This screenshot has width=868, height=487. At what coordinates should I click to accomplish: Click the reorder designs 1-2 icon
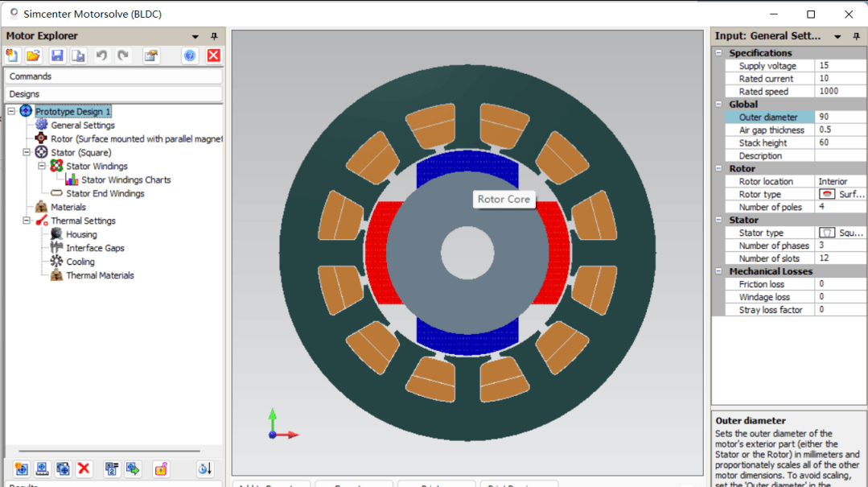point(112,469)
